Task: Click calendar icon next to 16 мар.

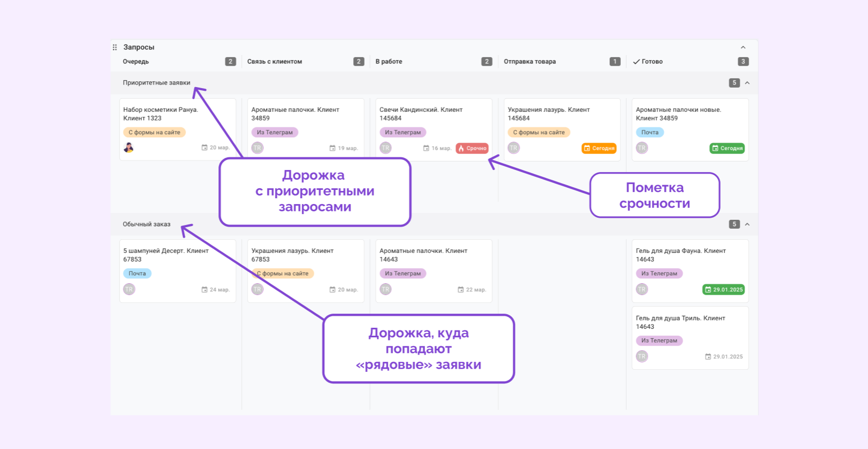Action: [x=426, y=148]
